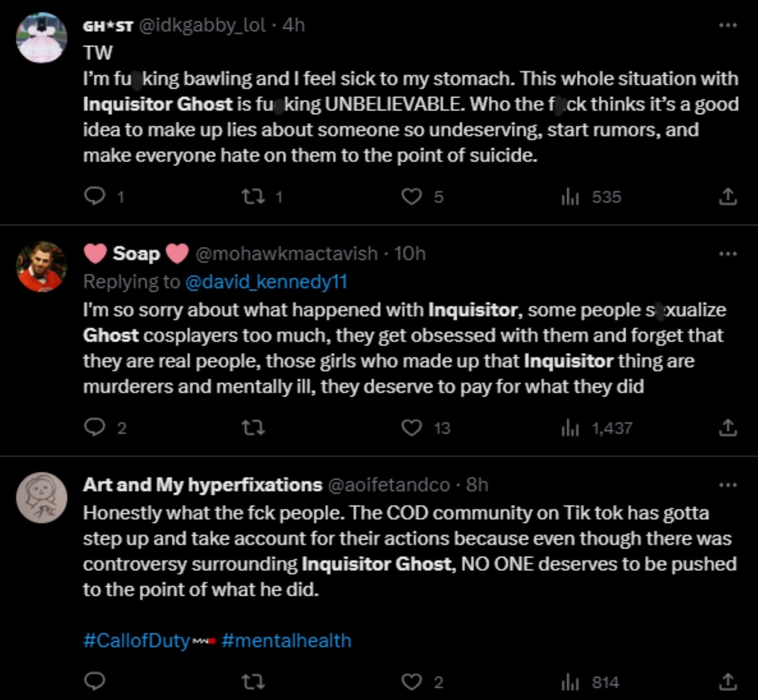
Task: Retweet Soap's reply post
Action: [253, 427]
